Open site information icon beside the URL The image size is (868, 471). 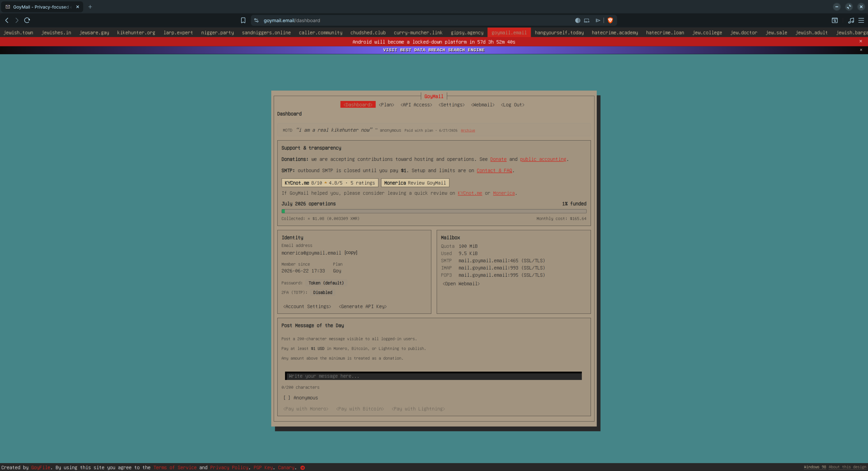pyautogui.click(x=257, y=21)
